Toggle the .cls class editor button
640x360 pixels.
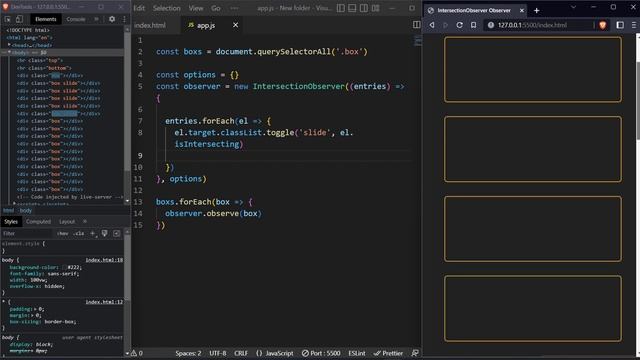(x=78, y=233)
